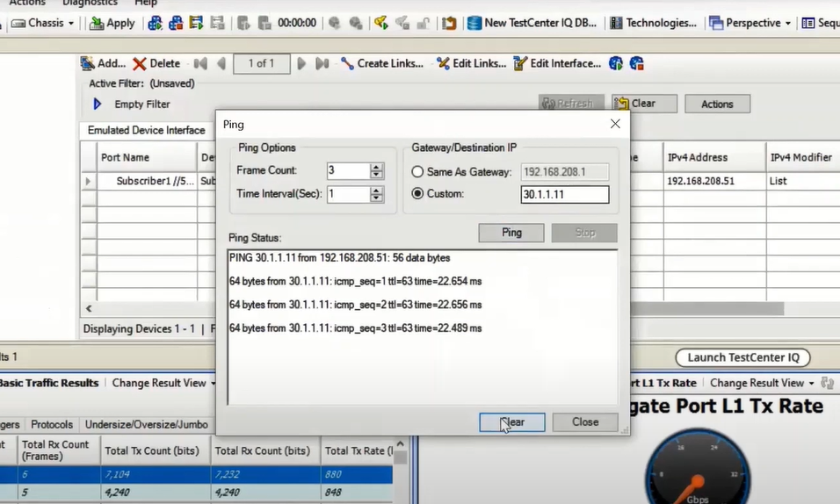The width and height of the screenshot is (840, 504).
Task: Select the Custom radio button
Action: pyautogui.click(x=417, y=194)
